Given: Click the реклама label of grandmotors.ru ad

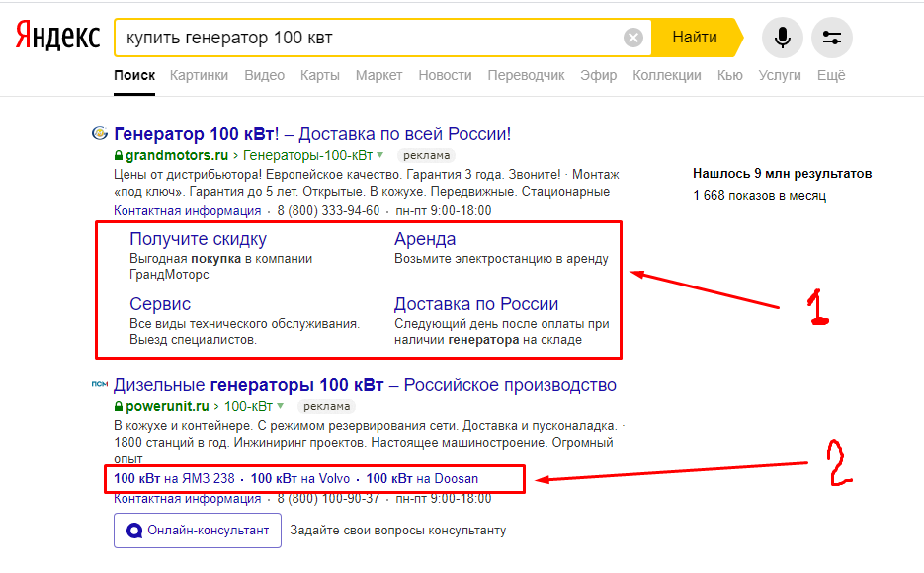Looking at the screenshot, I should [x=426, y=155].
